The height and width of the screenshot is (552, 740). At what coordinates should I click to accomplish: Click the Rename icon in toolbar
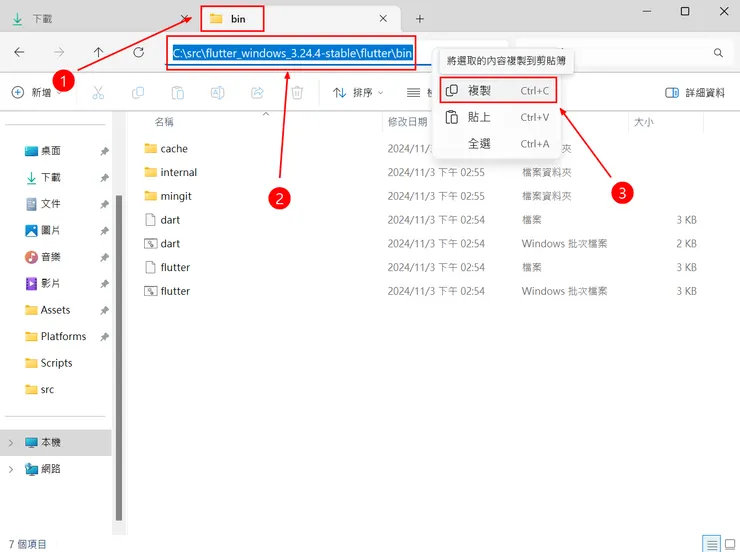pos(217,92)
